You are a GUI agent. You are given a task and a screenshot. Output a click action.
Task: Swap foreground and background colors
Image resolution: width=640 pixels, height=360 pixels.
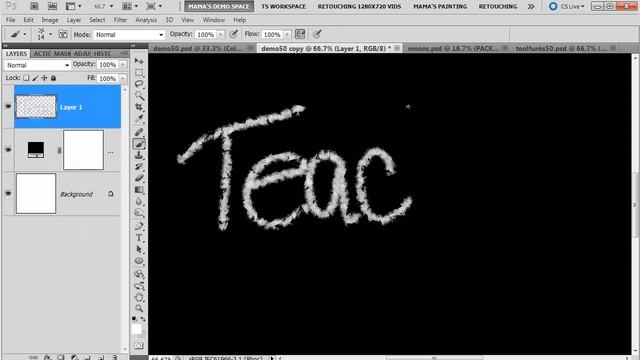(143, 318)
